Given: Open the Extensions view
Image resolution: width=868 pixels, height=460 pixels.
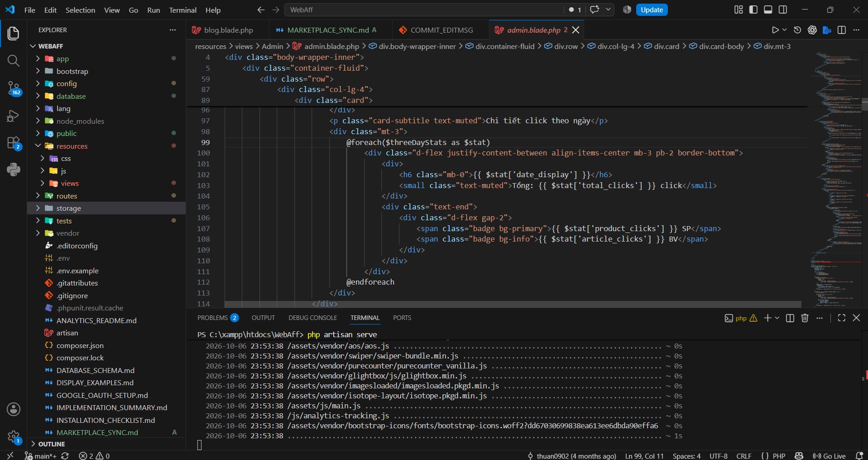Looking at the screenshot, I should (x=13, y=143).
